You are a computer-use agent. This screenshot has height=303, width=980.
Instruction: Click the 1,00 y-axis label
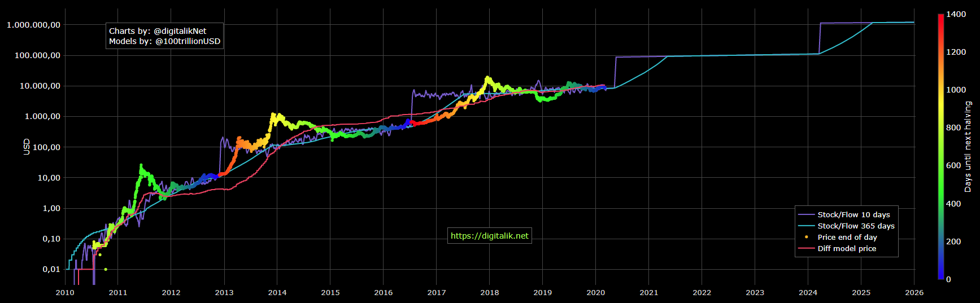[51, 208]
